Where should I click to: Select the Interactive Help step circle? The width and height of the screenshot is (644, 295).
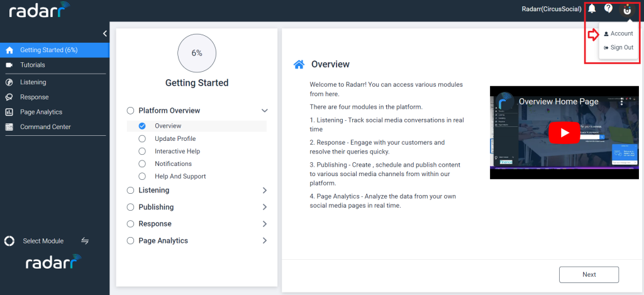(x=142, y=151)
